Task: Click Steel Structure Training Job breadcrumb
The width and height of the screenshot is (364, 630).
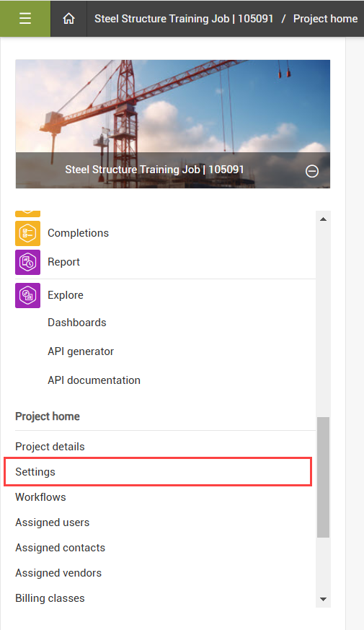Action: pos(184,19)
